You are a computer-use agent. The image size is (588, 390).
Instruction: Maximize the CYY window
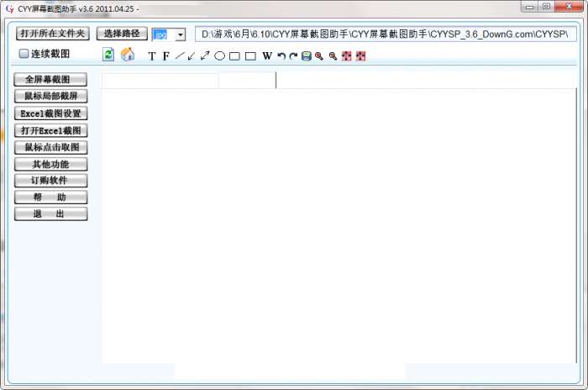click(546, 7)
